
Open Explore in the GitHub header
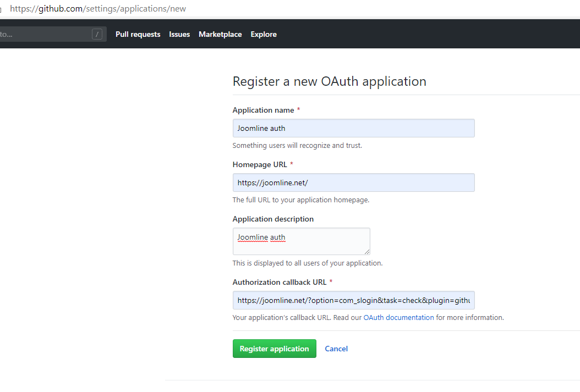[264, 34]
